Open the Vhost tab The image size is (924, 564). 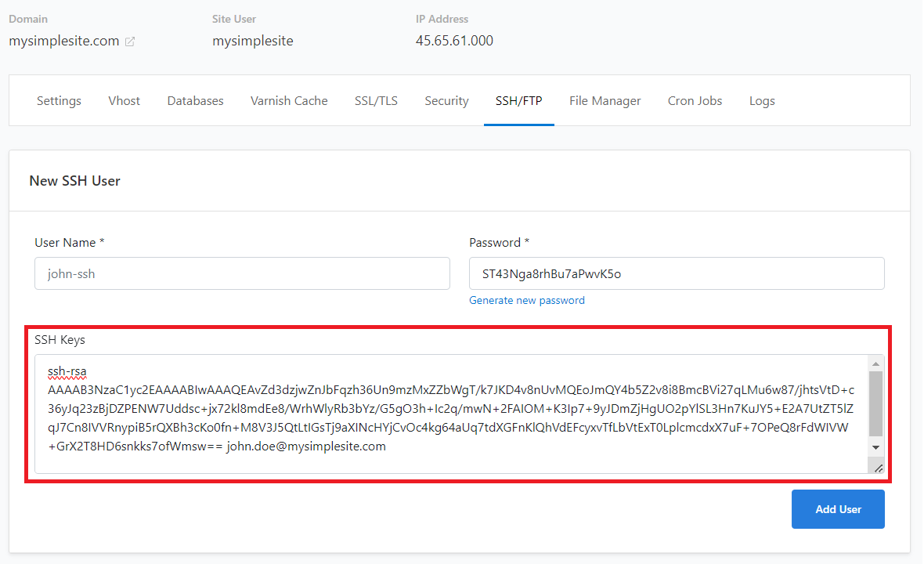point(125,100)
